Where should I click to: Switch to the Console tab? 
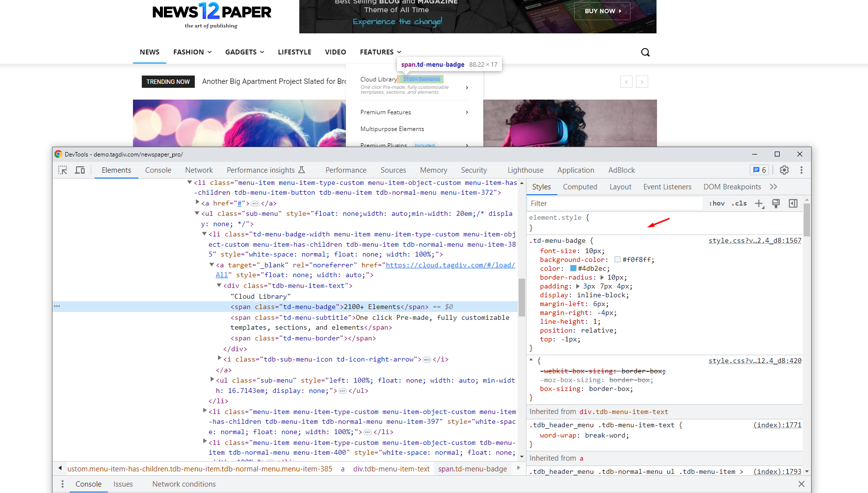tap(158, 170)
